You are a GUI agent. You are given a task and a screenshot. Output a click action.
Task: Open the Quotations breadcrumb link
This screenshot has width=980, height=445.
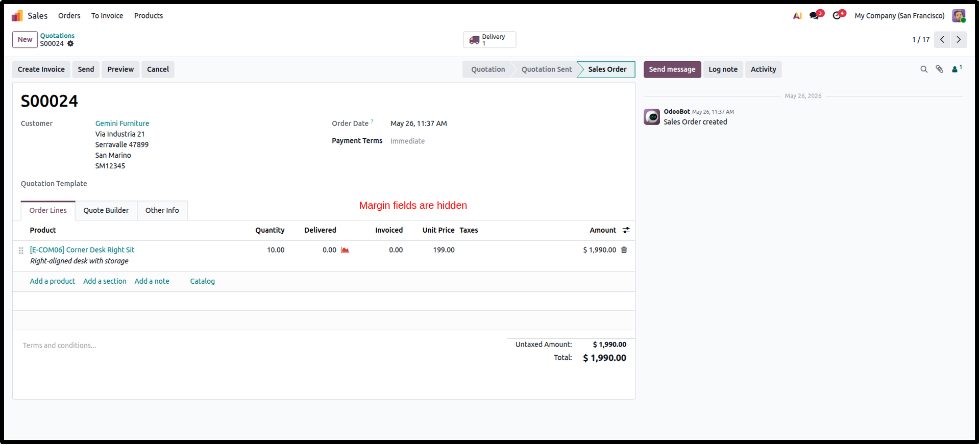point(57,36)
